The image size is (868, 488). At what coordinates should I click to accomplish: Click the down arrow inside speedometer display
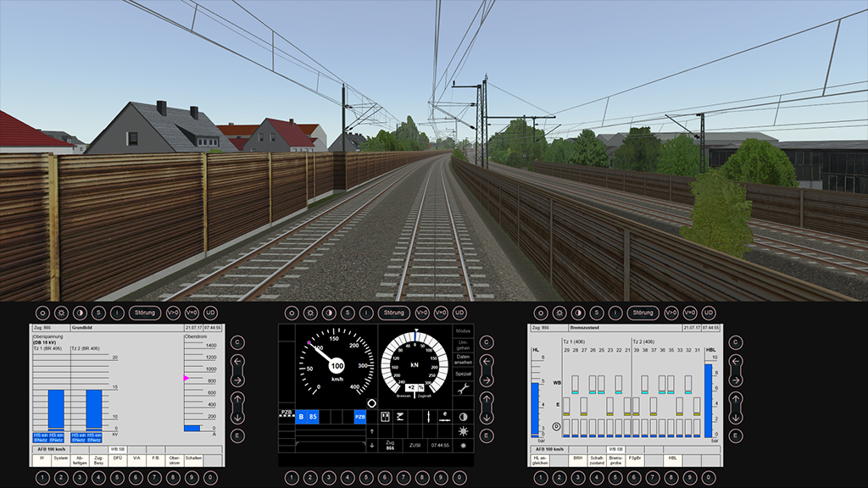[372, 445]
